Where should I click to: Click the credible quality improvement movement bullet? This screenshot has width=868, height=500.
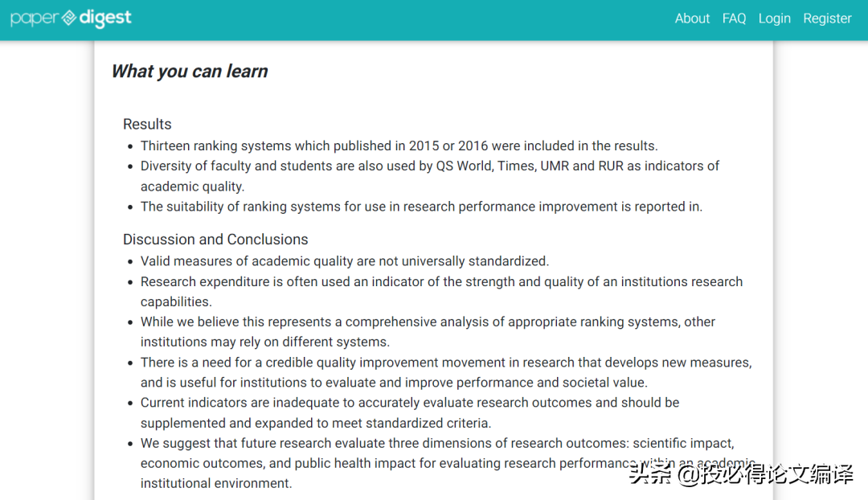coord(445,363)
